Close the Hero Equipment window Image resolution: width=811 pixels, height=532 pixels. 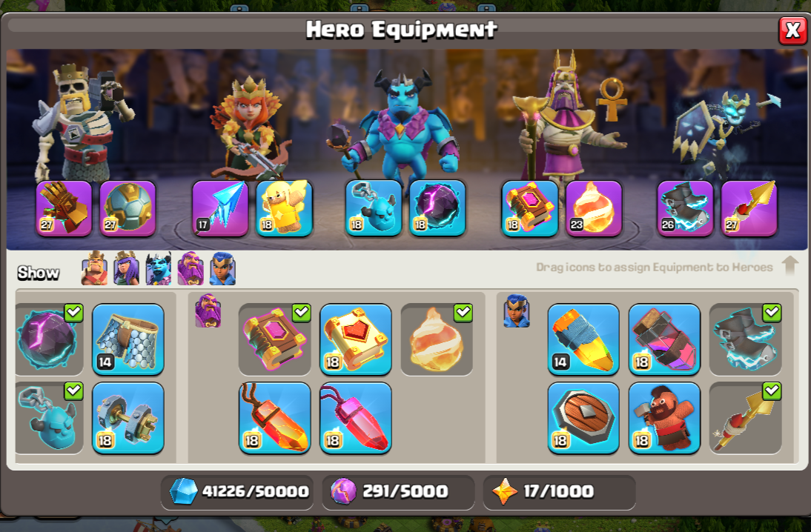pos(792,30)
